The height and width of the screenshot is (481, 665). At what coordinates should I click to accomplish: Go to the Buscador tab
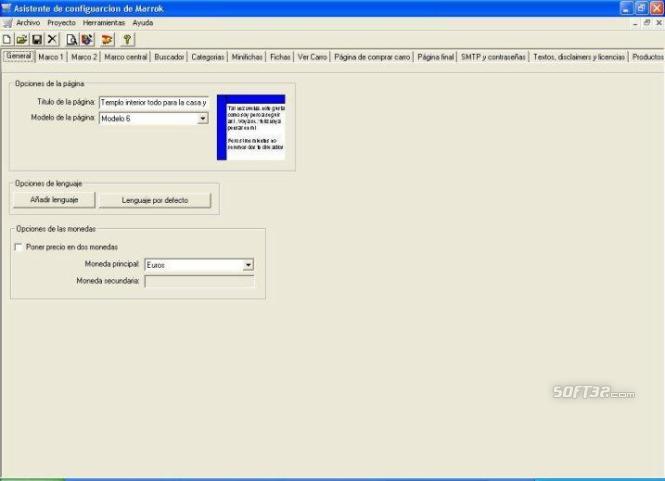pos(169,57)
